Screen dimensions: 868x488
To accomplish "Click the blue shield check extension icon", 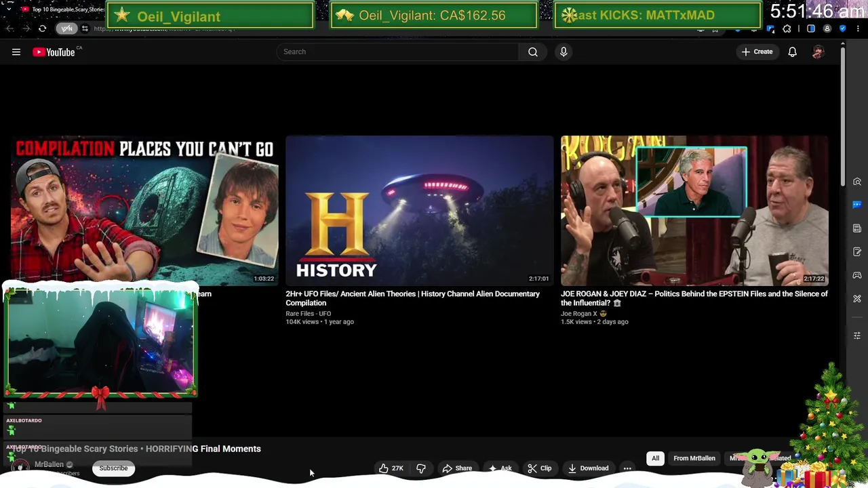I will coord(842,28).
